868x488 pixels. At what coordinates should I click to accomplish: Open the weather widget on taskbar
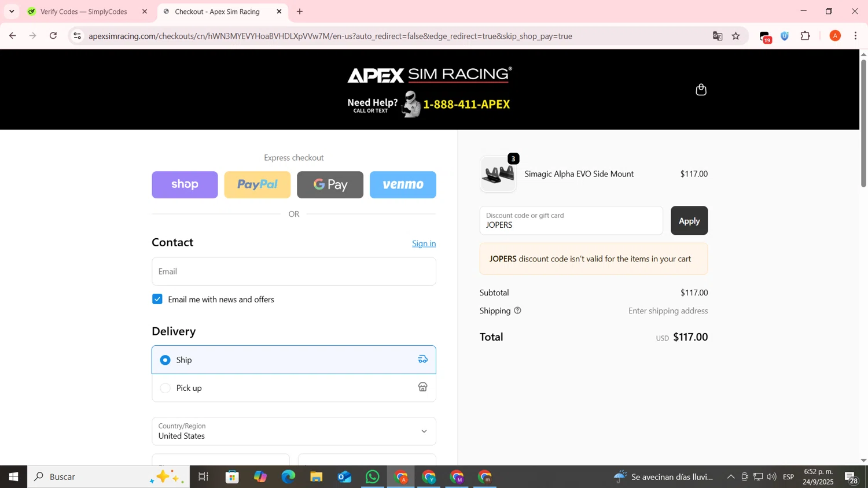tap(664, 477)
